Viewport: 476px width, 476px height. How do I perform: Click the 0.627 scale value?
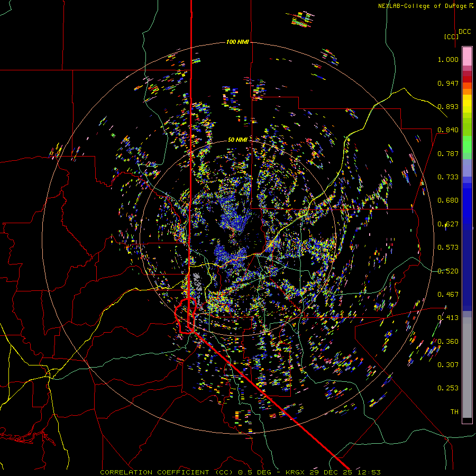point(448,224)
